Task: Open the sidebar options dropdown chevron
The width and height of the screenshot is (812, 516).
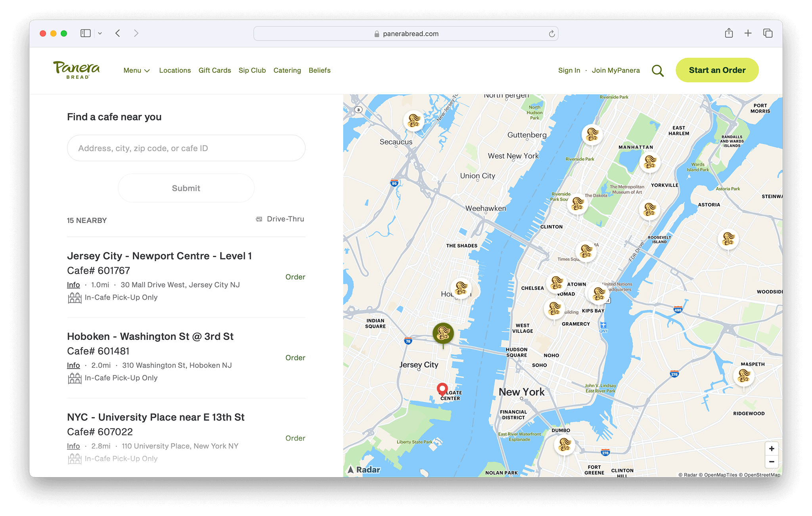Action: [x=100, y=33]
